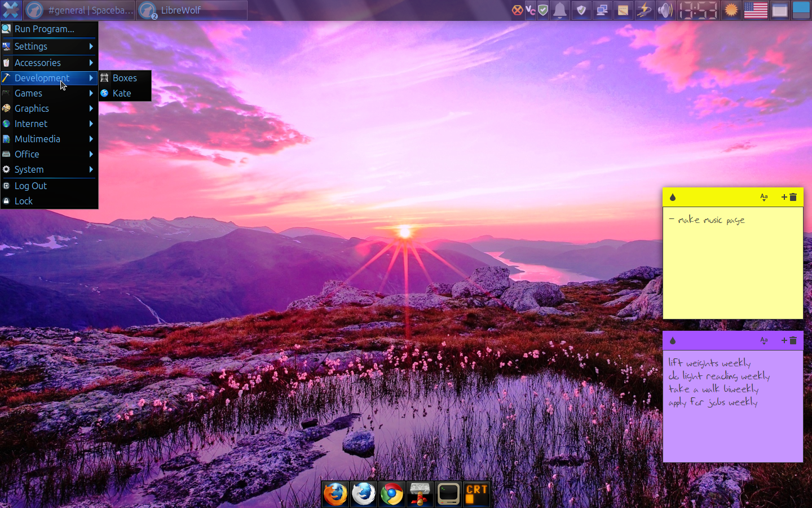812x508 pixels.
Task: Click the Vc volume control tray icon
Action: (531, 10)
